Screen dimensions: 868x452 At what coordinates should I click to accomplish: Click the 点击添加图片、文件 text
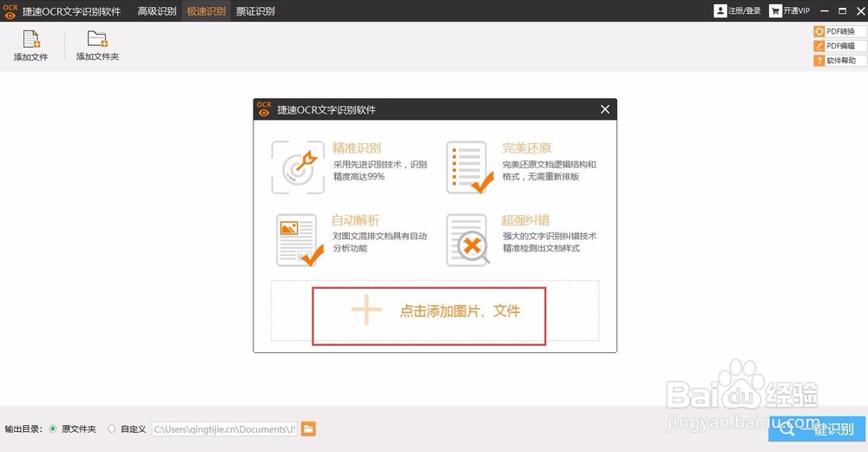coord(460,311)
